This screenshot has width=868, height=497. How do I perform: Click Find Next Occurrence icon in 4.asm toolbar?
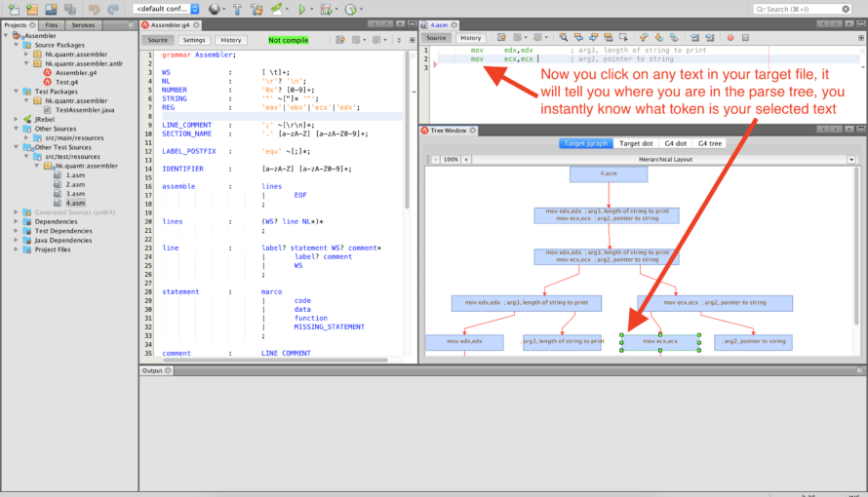pos(593,37)
